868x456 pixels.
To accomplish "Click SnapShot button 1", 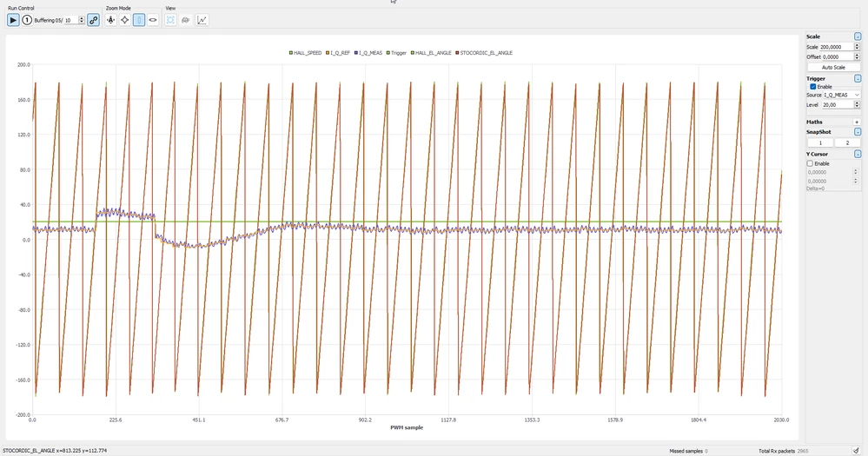I will click(820, 142).
